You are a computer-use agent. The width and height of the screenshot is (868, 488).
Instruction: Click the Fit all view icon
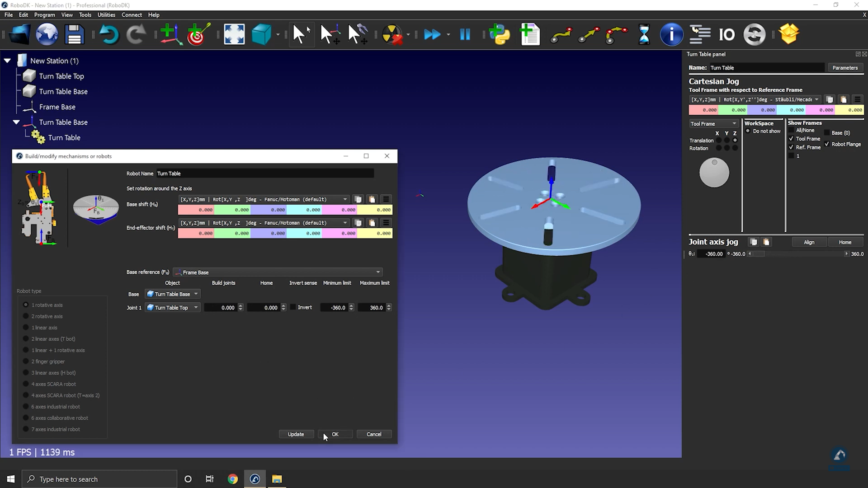click(x=234, y=34)
